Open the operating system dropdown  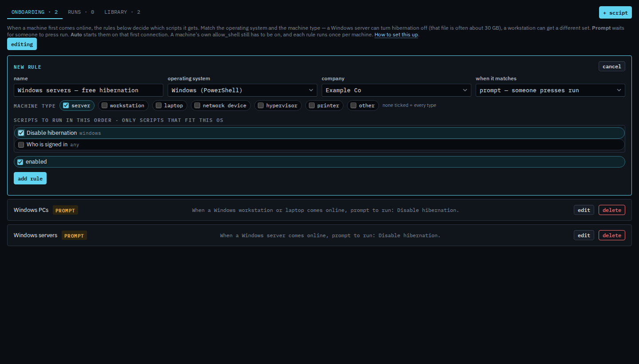pyautogui.click(x=242, y=90)
